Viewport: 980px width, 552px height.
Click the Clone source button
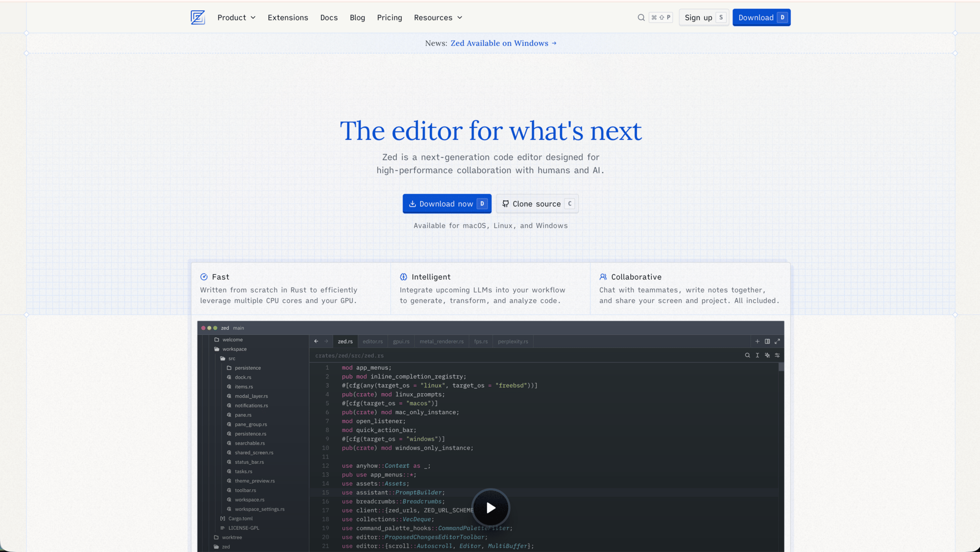pos(536,204)
